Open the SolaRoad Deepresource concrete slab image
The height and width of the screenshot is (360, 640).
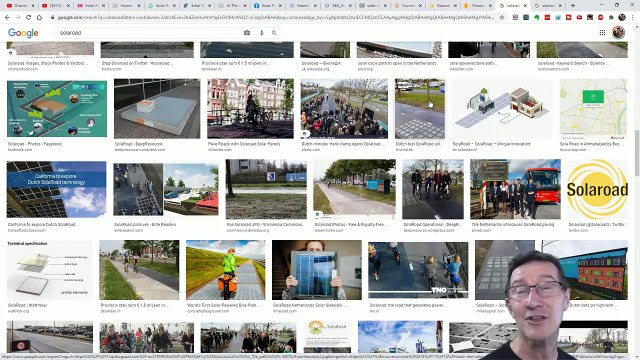coord(157,109)
